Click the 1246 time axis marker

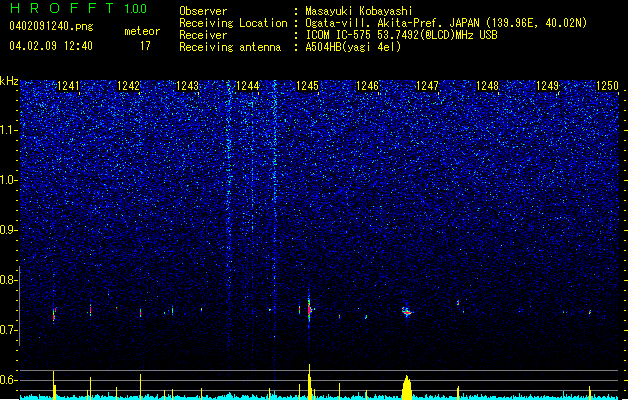pyautogui.click(x=367, y=86)
